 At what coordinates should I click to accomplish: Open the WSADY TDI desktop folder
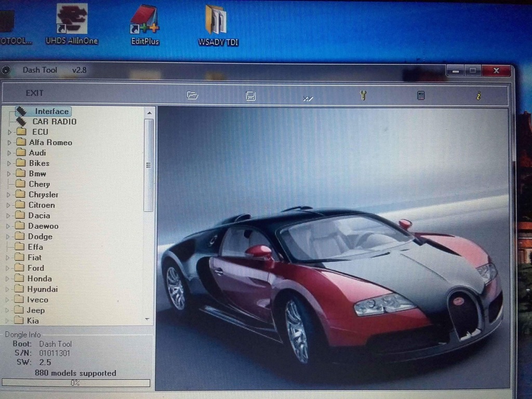218,26
